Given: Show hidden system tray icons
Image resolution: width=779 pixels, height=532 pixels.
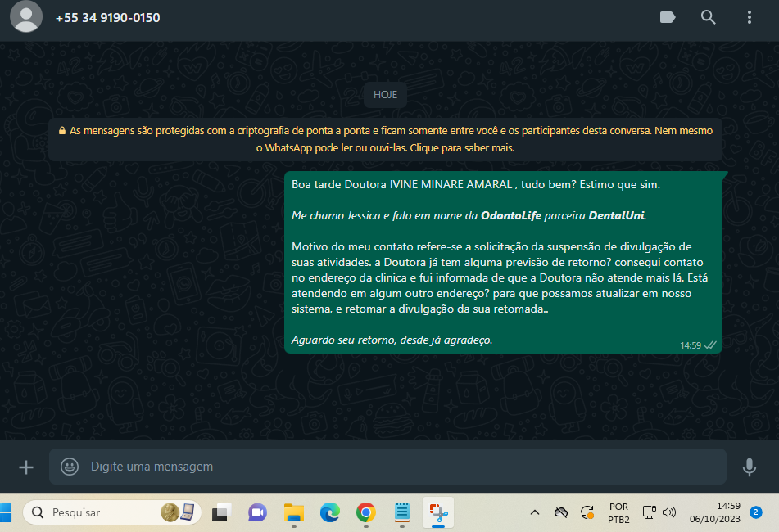Looking at the screenshot, I should tap(535, 512).
